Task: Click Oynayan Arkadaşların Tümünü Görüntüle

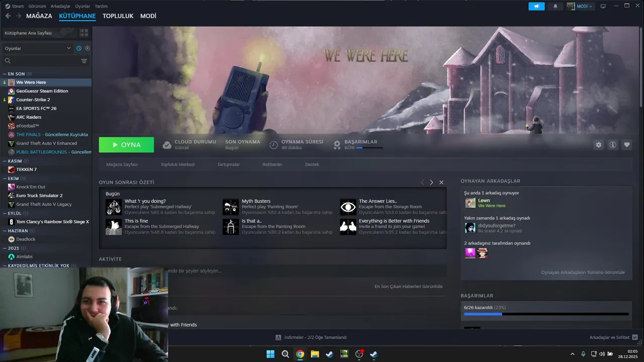Action: pos(583,272)
